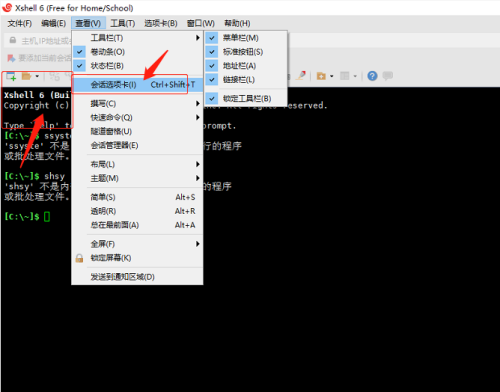Click the 'Copyright (c)' line in terminal
The height and width of the screenshot is (392, 500).
point(36,105)
